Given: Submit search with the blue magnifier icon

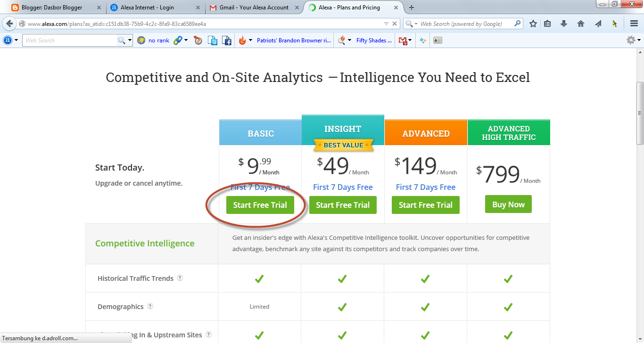Looking at the screenshot, I should pyautogui.click(x=518, y=24).
